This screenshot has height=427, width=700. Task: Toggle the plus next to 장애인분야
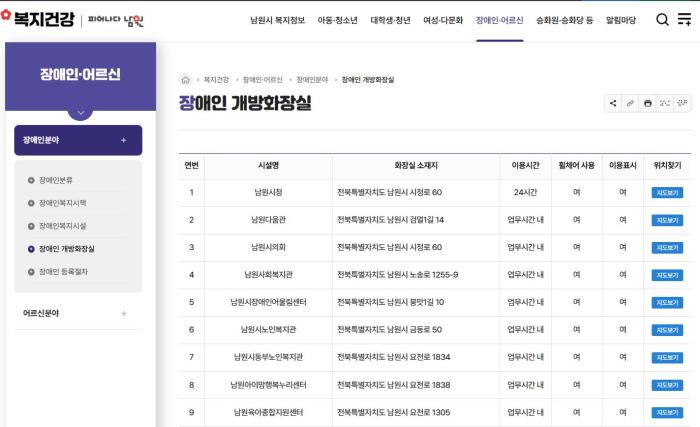click(x=124, y=140)
